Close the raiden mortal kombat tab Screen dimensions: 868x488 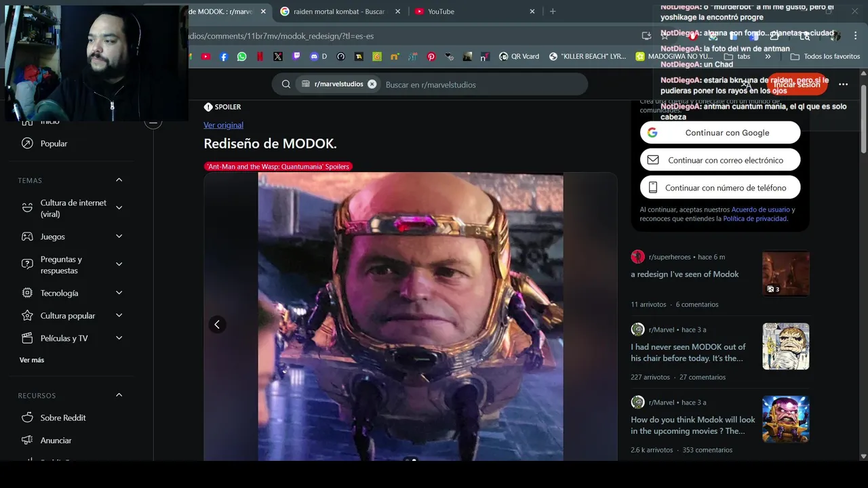[x=397, y=12]
